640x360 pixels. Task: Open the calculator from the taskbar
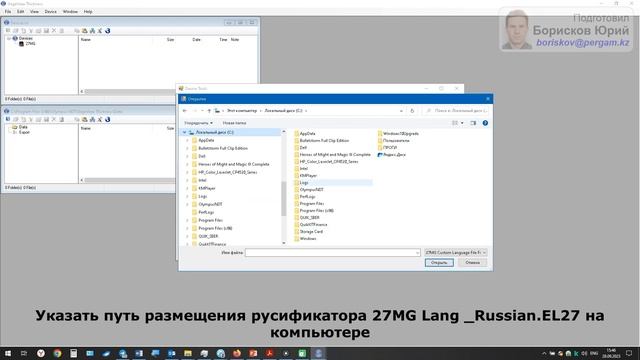73,353
